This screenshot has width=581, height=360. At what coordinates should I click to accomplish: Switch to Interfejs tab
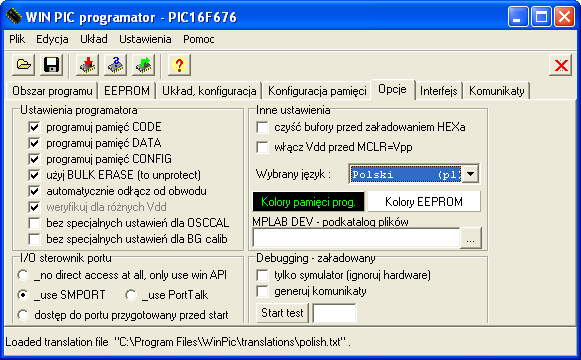(439, 91)
